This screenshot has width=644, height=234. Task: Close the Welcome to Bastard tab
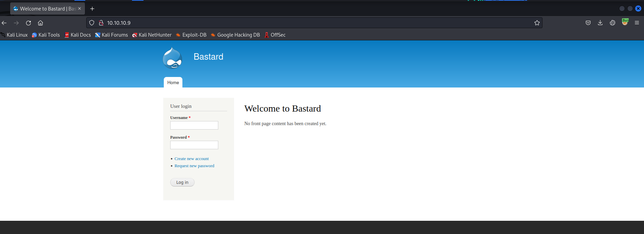(80, 8)
